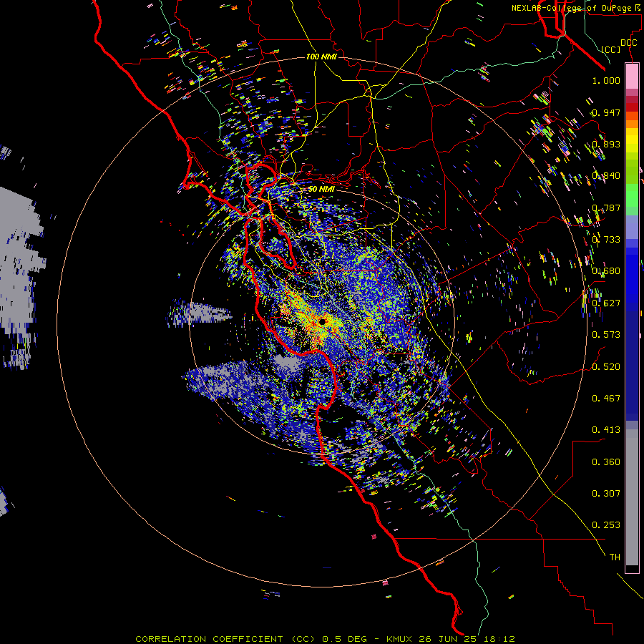This screenshot has height=644, width=644.
Task: Click the TH threshold label in legend
Action: pos(615,557)
